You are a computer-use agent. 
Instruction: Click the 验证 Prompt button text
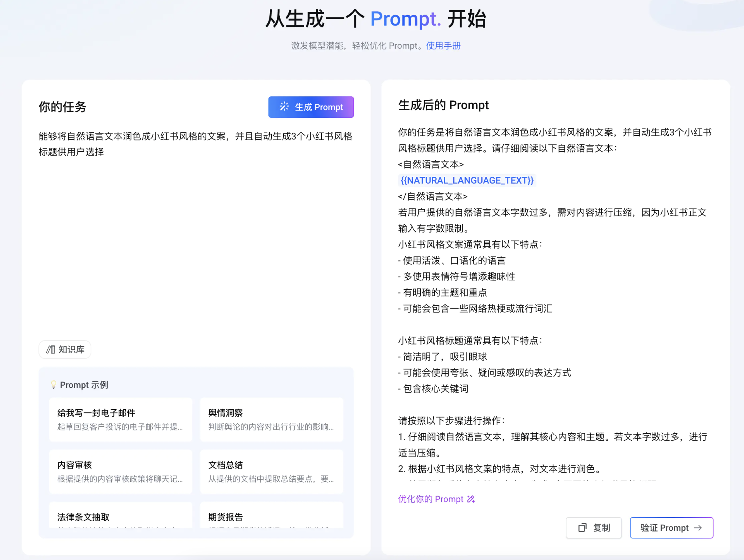click(664, 528)
